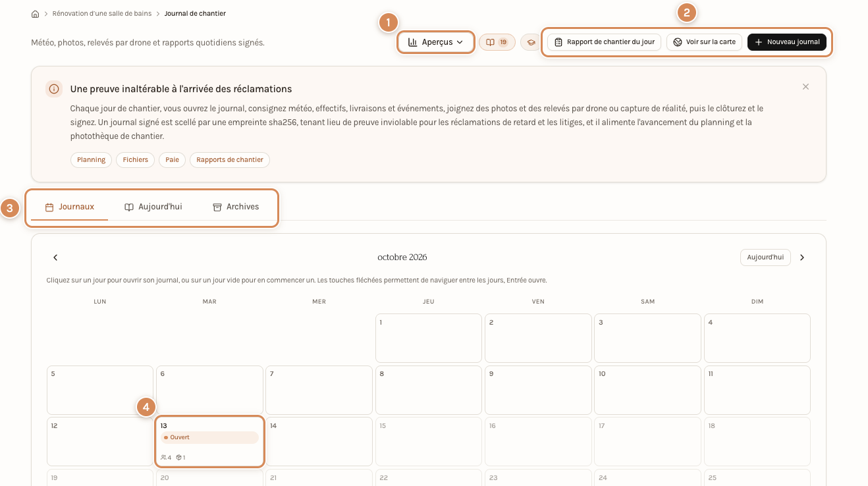The height and width of the screenshot is (486, 868).
Task: Select calendar day 6
Action: (x=209, y=390)
